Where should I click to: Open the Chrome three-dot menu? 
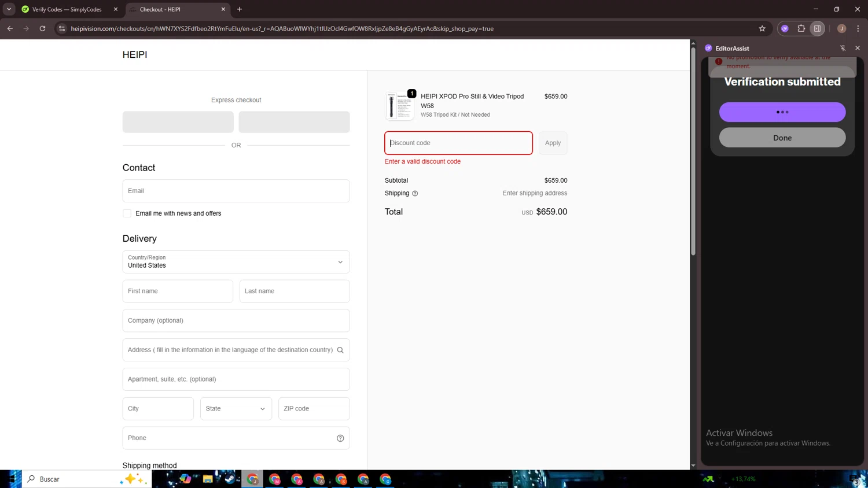click(x=858, y=28)
